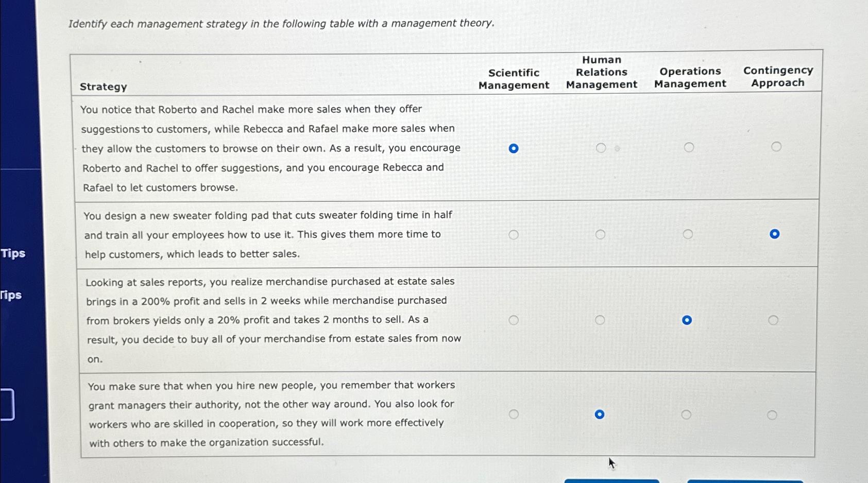Choose Human Relations Management for the first strategy row
This screenshot has height=483, width=868.
[601, 148]
